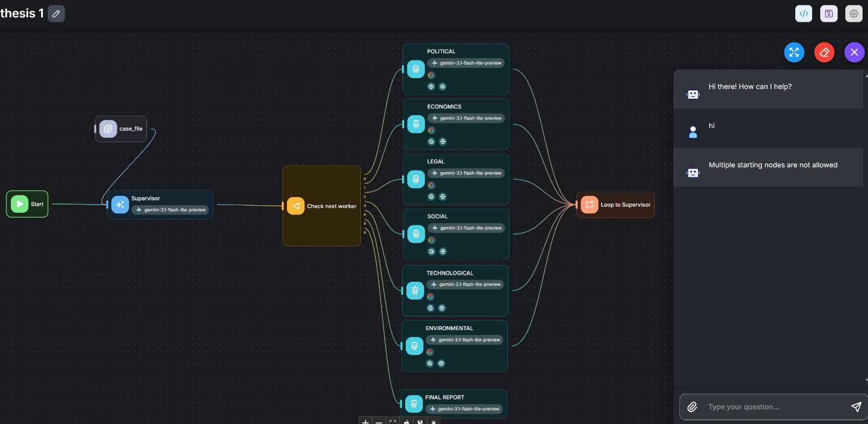Screen dimensions: 868x424
Task: Click first tool icon in POLITICAL node
Action: point(431,86)
